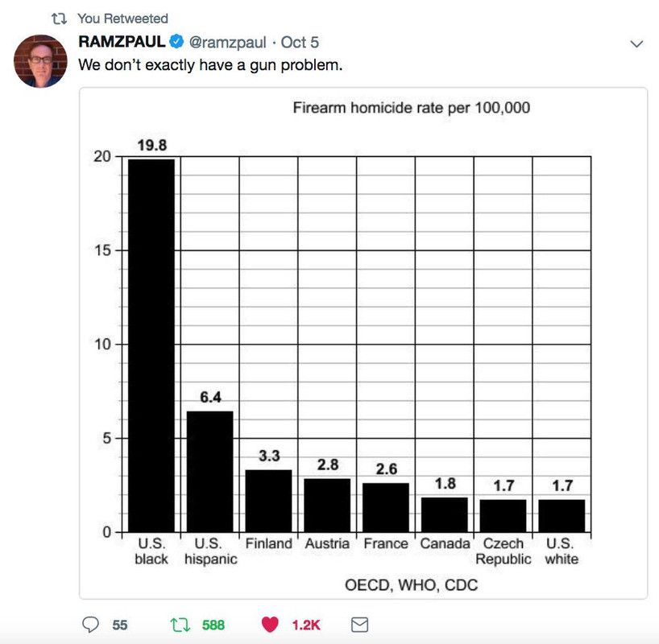Image resolution: width=659 pixels, height=644 pixels.
Task: Click the 1.2K likes count
Action: 306,625
